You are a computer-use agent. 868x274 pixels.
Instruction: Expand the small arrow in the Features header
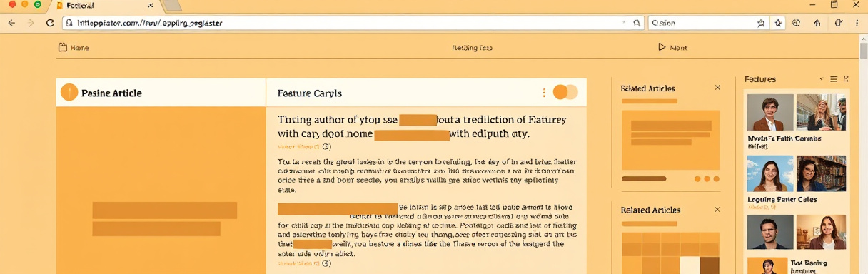click(x=821, y=79)
